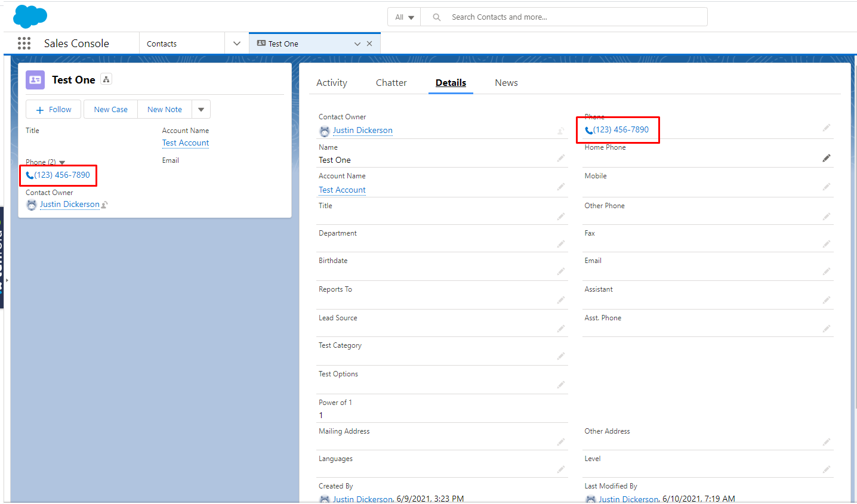Edit the Birthdate field pencil icon

tap(561, 271)
